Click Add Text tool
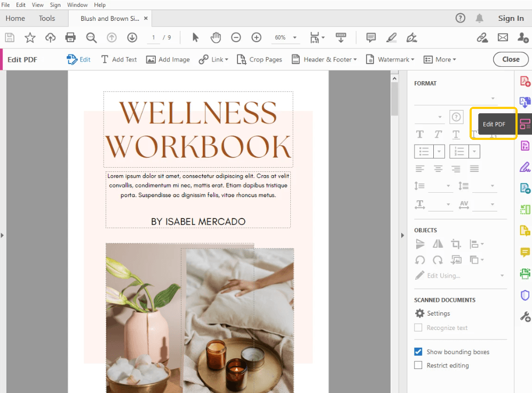 click(119, 59)
